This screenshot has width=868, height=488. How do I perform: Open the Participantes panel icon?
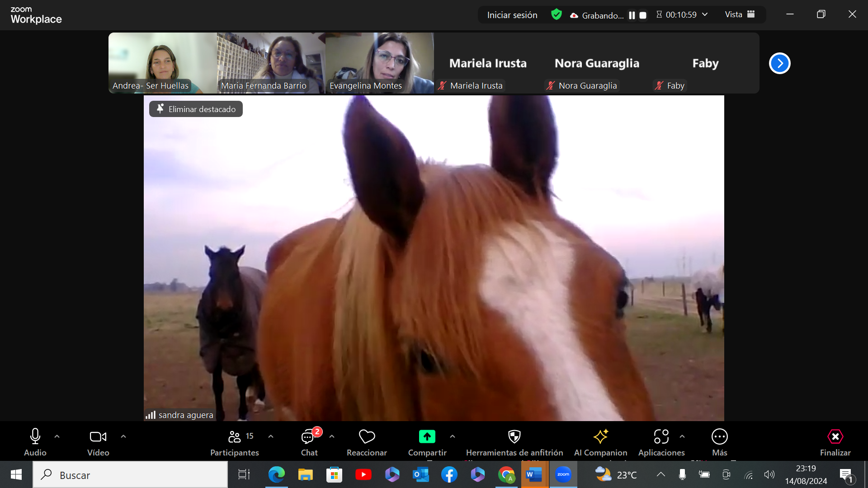click(x=234, y=436)
